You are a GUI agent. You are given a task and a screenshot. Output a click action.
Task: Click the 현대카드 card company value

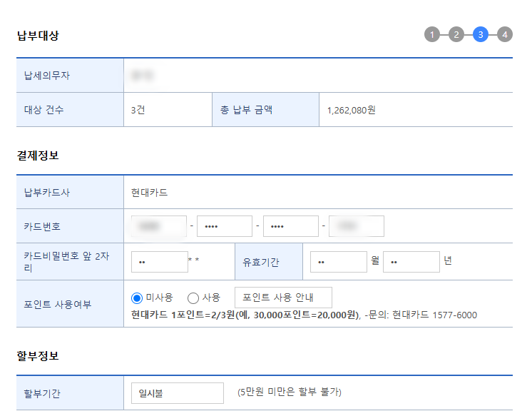pyautogui.click(x=149, y=193)
